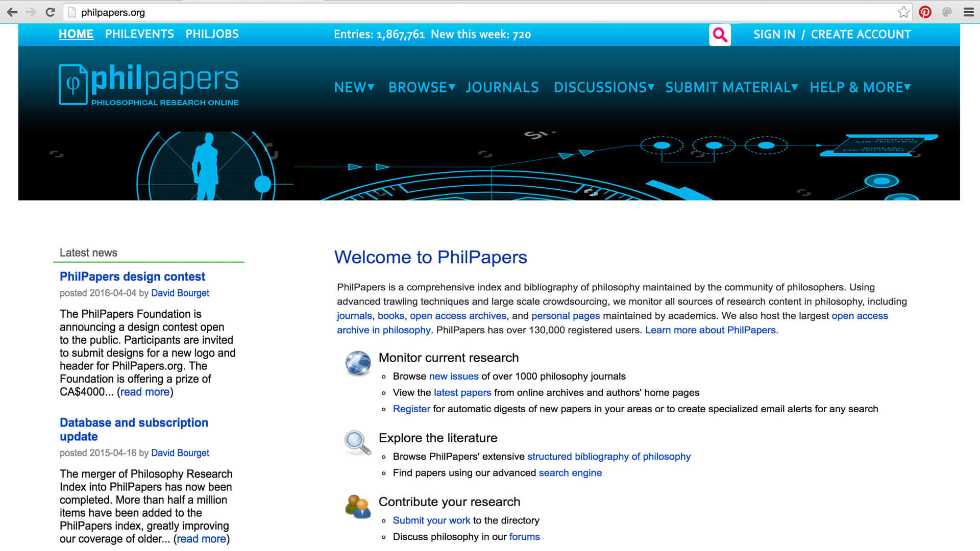Bookmark the page with the star icon
The width and height of the screenshot is (980, 551).
[903, 12]
